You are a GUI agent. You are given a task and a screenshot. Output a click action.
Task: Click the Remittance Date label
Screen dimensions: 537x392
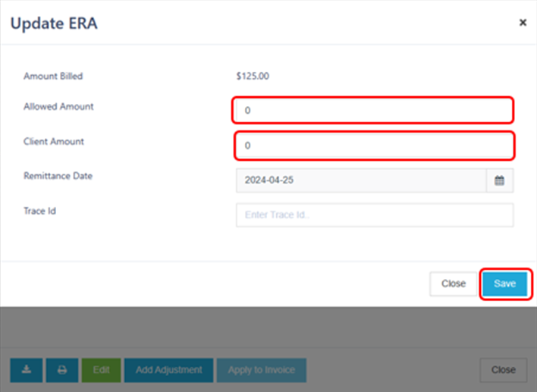(58, 176)
